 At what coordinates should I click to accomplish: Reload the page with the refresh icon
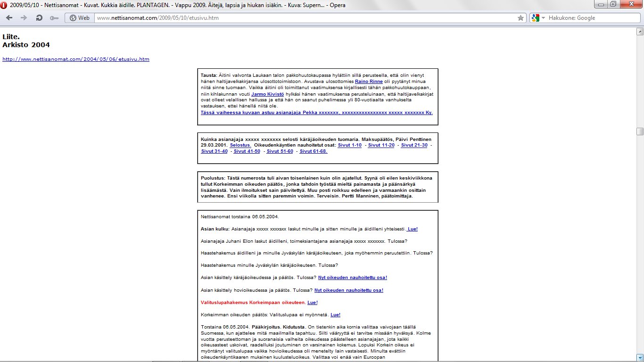[39, 18]
